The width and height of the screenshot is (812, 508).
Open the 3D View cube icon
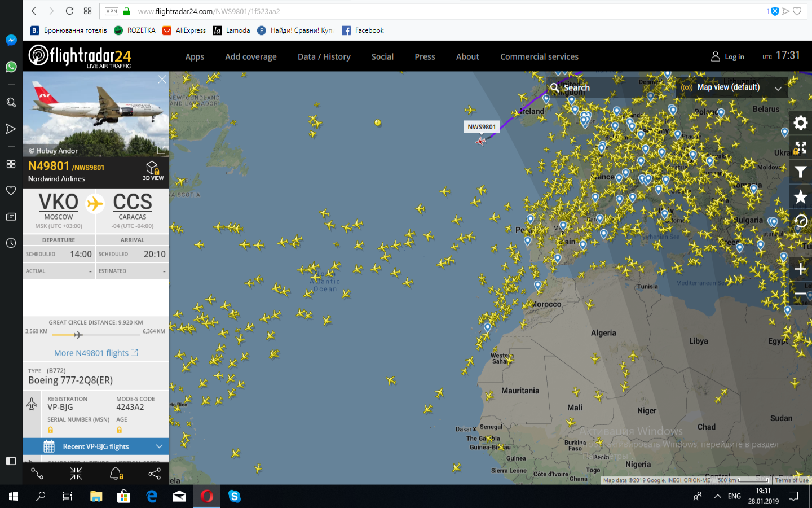pyautogui.click(x=153, y=170)
